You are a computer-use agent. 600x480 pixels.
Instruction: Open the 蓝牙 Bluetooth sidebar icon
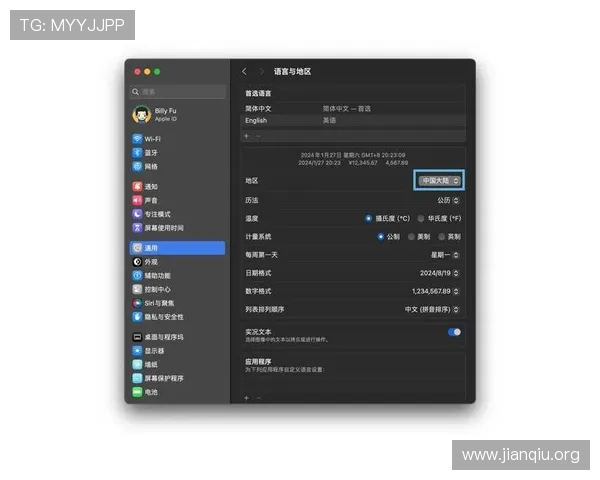pos(137,152)
